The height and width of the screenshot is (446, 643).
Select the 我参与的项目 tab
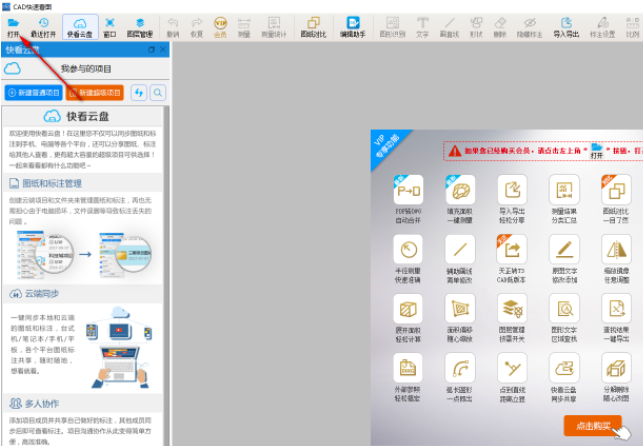88,69
